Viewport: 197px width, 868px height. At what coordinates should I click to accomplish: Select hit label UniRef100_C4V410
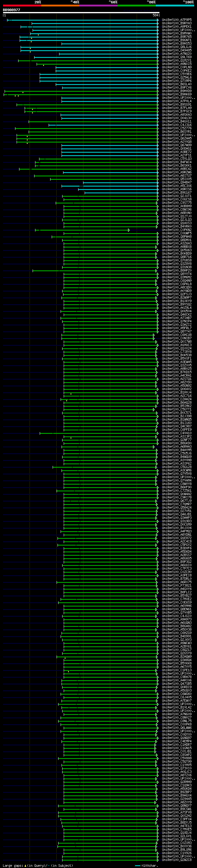click(176, 433)
